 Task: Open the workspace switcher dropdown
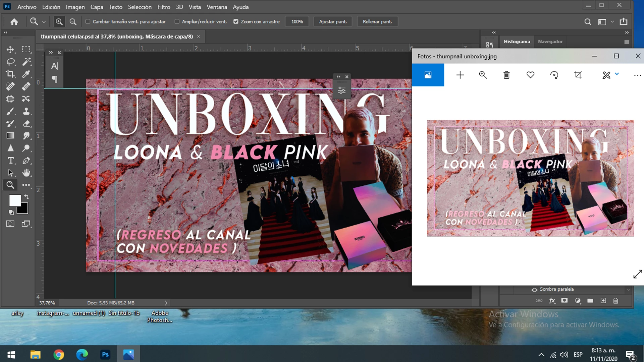click(612, 22)
